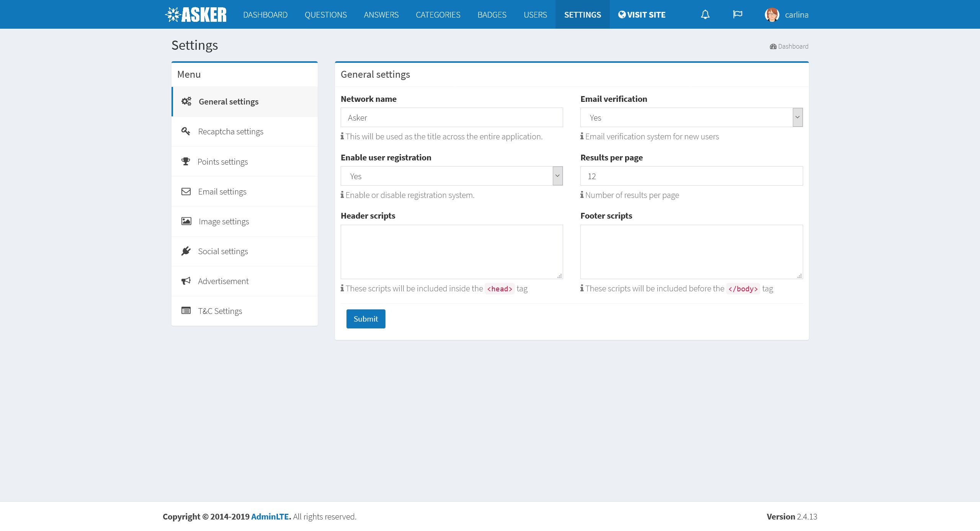The width and height of the screenshot is (980, 531).
Task: Click the Recaptcha settings key icon
Action: click(186, 131)
